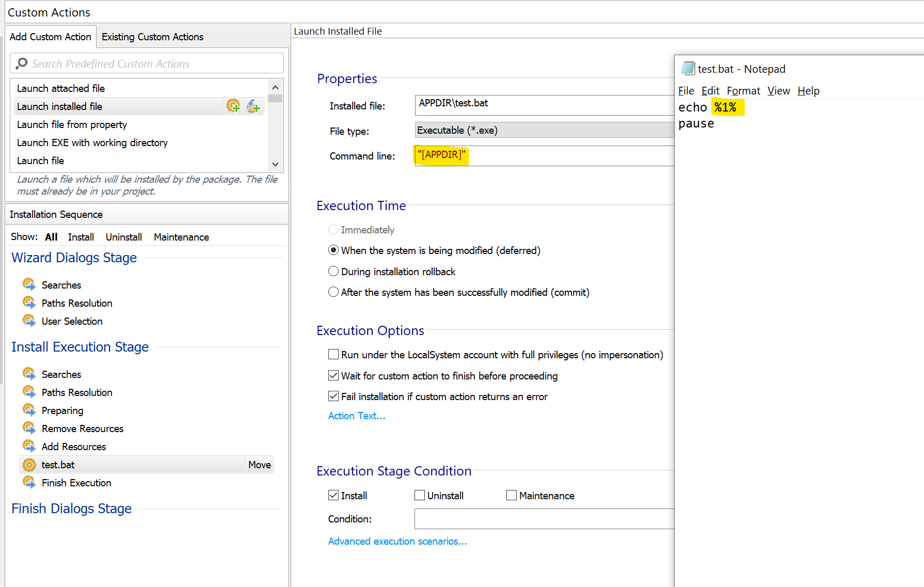The height and width of the screenshot is (587, 924).
Task: Click the User Selection action icon
Action: coord(29,321)
